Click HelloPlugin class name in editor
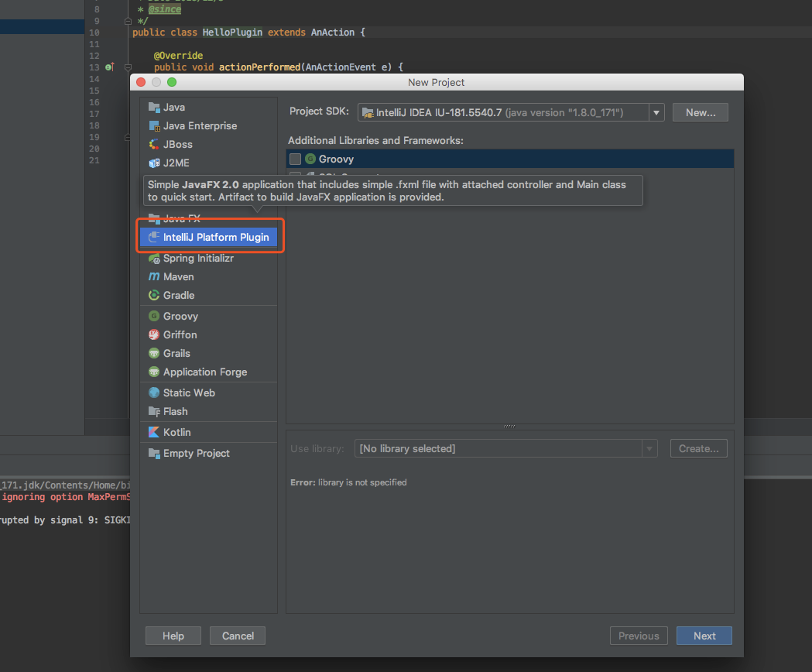 (232, 32)
